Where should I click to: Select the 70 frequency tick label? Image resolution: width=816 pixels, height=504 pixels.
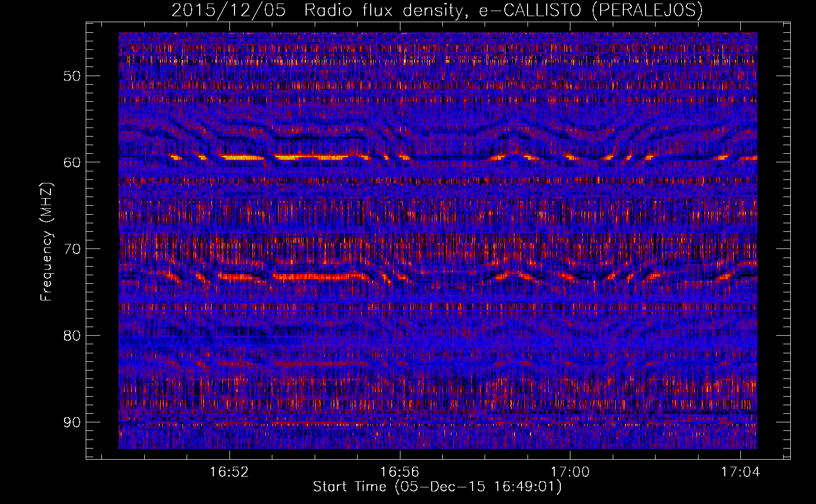[72, 249]
